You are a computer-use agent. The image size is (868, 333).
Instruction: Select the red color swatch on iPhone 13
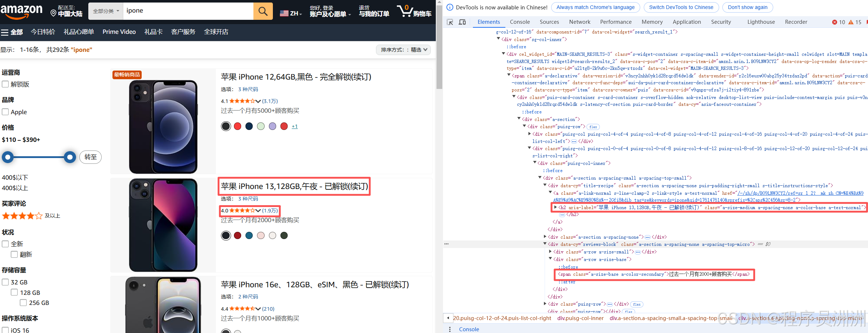pos(238,235)
